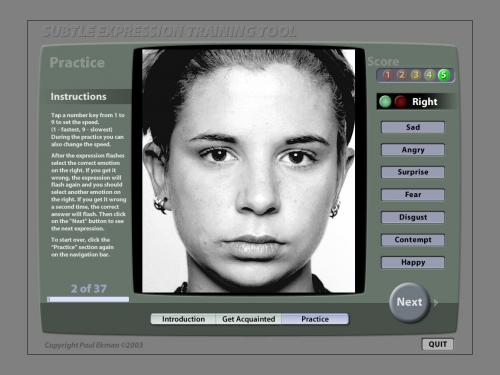Click the 'Right' feedback label
This screenshot has width=500, height=375.
424,102
